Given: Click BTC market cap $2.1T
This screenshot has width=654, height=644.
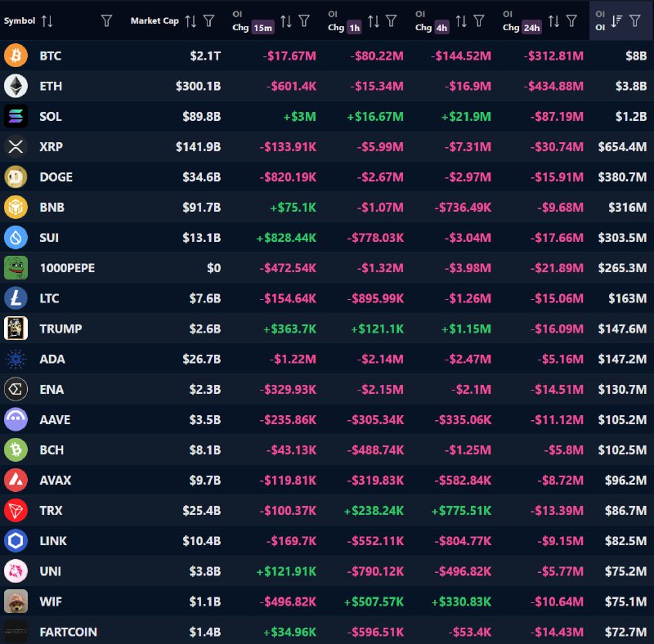Looking at the screenshot, I should click(x=205, y=56).
